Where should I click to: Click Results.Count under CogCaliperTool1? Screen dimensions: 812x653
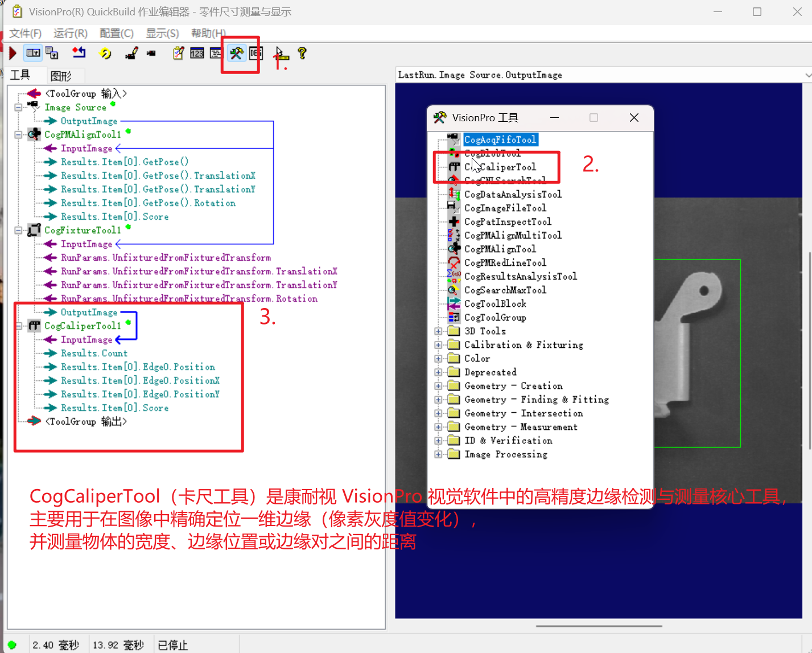(94, 353)
